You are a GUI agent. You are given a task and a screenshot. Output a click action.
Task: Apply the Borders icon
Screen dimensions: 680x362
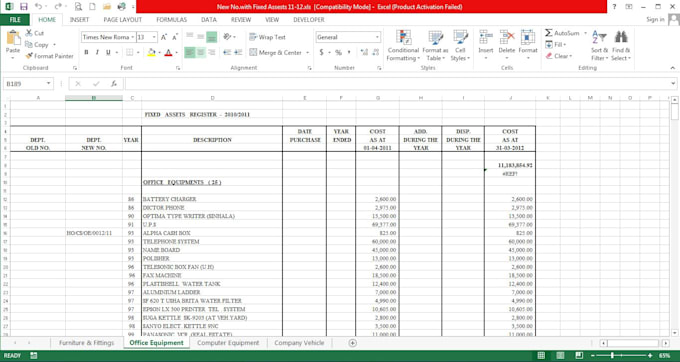pos(129,52)
